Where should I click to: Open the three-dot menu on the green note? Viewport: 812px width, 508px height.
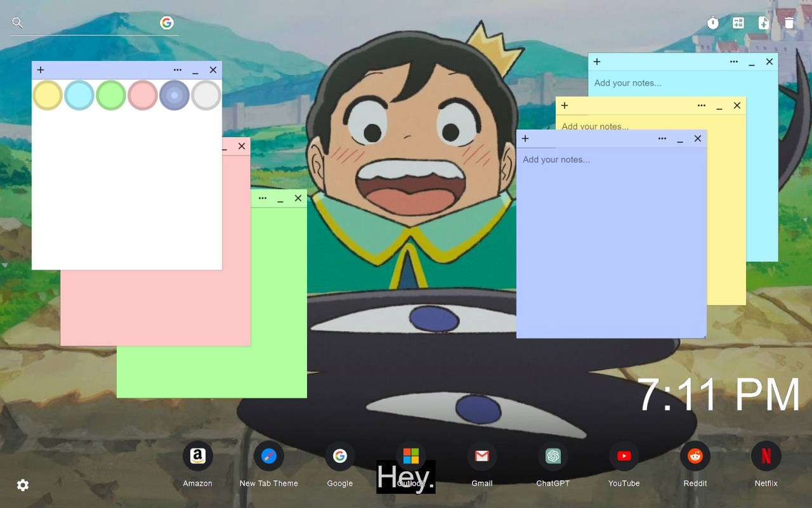click(263, 198)
